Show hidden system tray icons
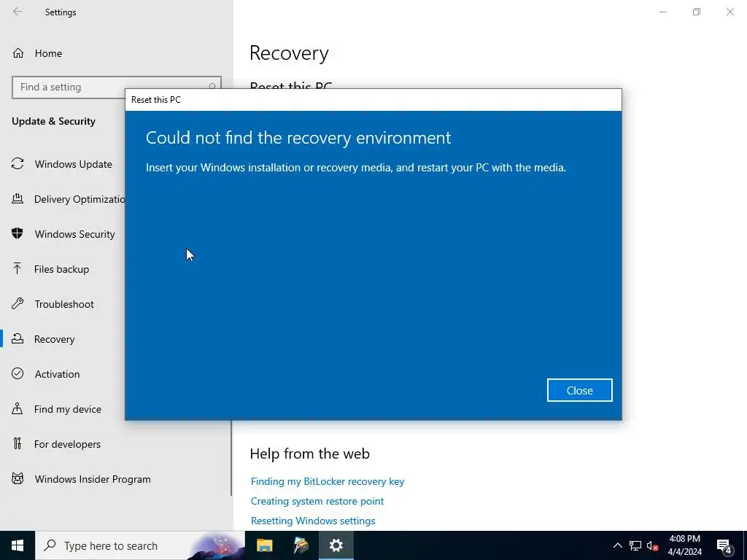The height and width of the screenshot is (560, 747). 617,545
